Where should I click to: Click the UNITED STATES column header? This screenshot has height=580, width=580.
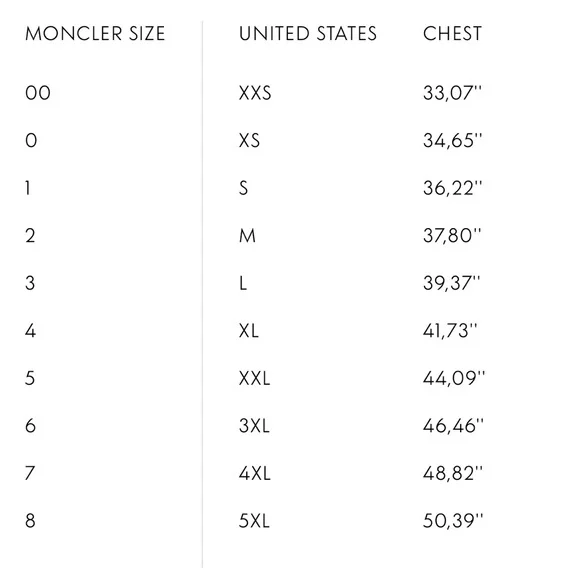click(308, 34)
